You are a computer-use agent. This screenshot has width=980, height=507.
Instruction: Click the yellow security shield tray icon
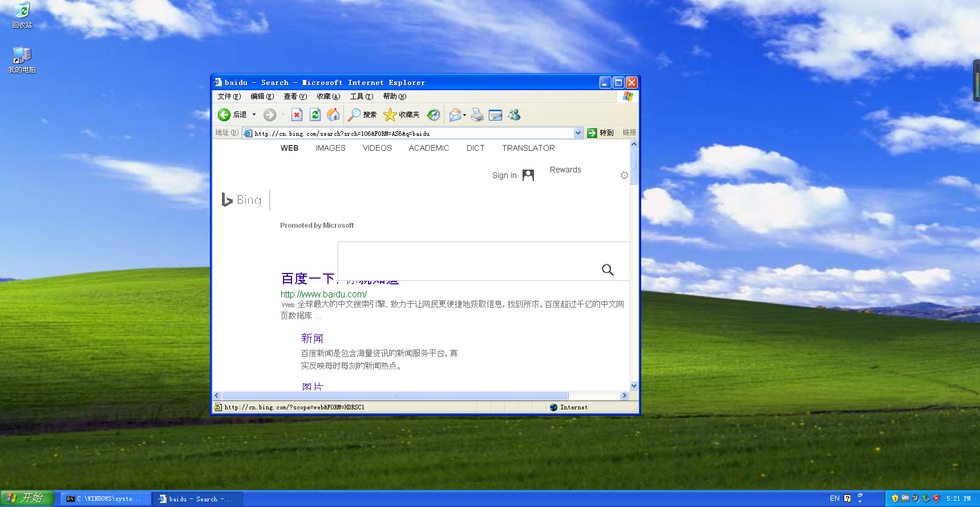pyautogui.click(x=895, y=498)
